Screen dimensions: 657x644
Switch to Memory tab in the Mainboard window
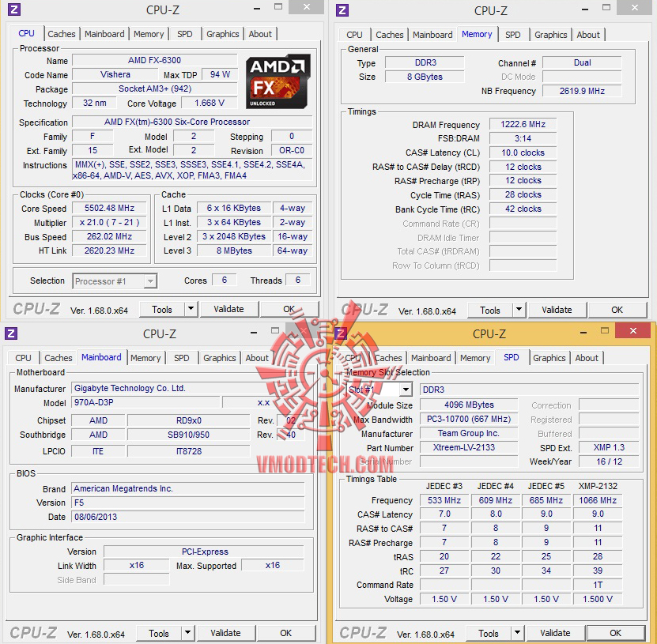pos(145,358)
